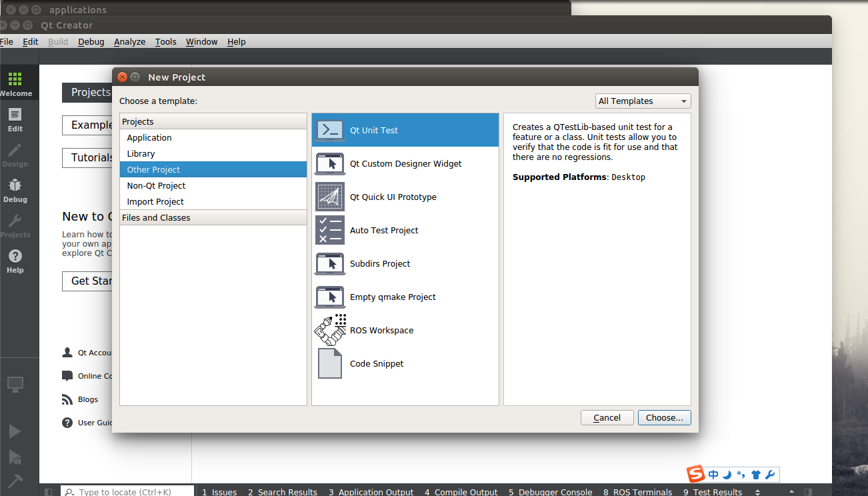Select Library project category
Screen dimensions: 868x496
coord(213,153)
